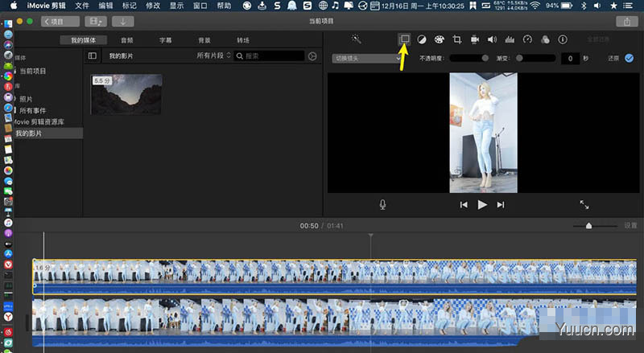Click the media search field
This screenshot has height=353, width=644.
click(269, 56)
